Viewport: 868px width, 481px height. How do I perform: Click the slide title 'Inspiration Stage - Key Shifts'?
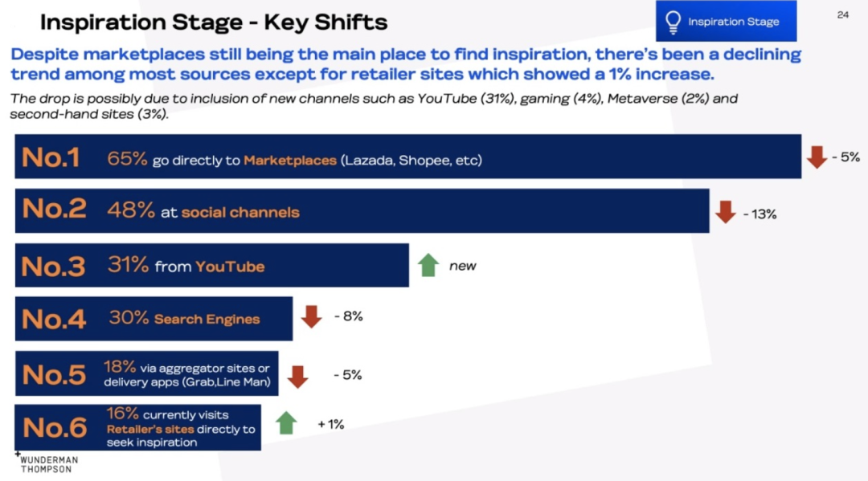(214, 22)
